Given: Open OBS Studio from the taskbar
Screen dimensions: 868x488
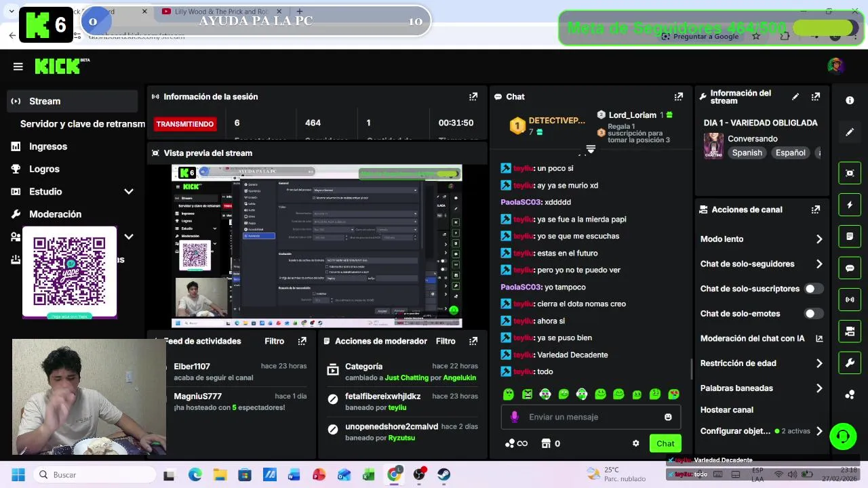Looking at the screenshot, I should 419,474.
